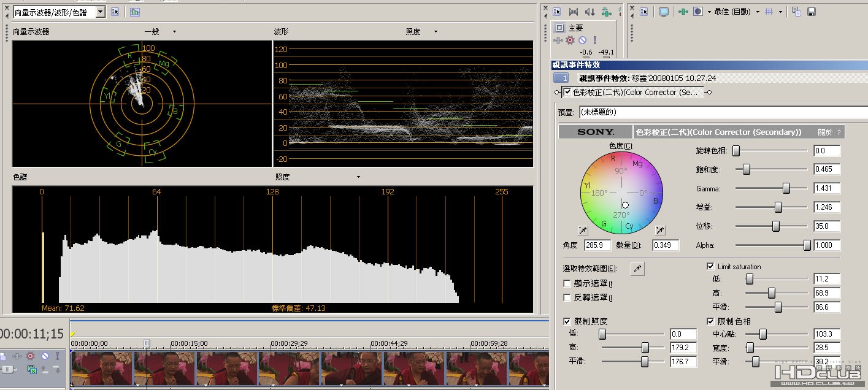This screenshot has width=868, height=390.
Task: Open preview quality 最佳 (自動) dropdown
Action: click(x=737, y=12)
